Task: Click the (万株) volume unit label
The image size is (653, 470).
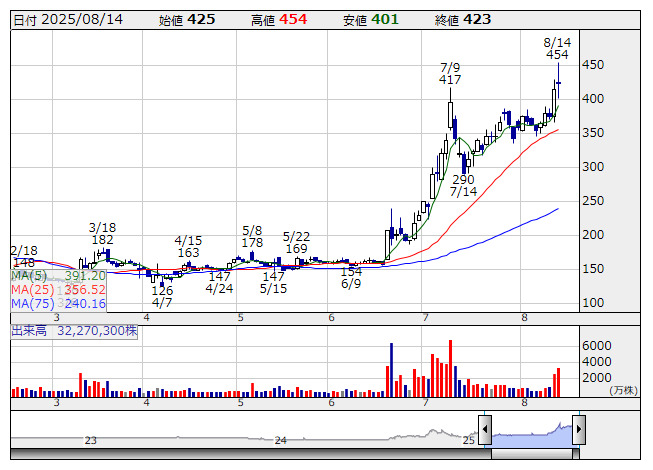Action: pos(623,390)
